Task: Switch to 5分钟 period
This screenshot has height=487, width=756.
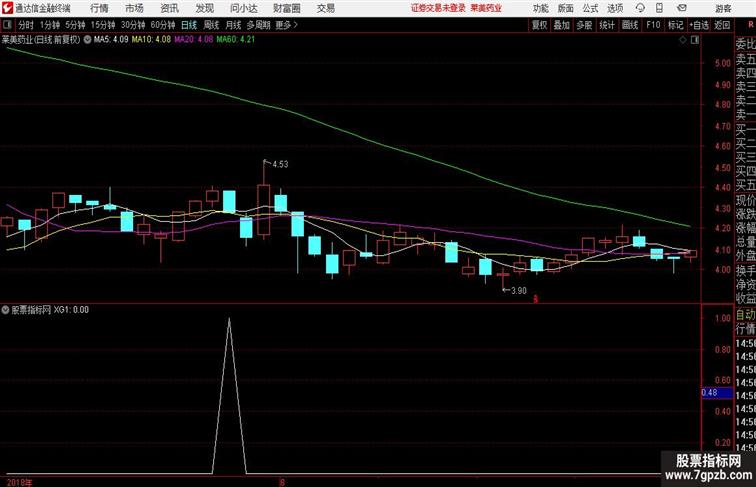Action: click(x=75, y=25)
